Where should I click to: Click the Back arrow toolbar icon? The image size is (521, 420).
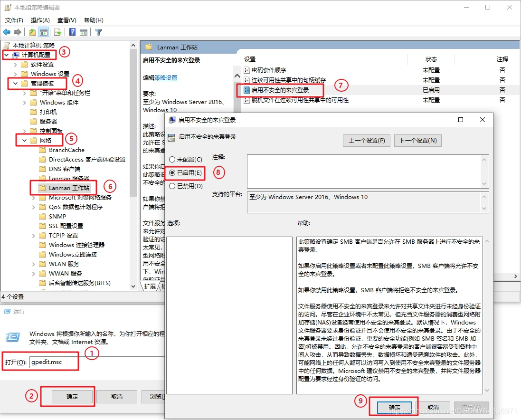coord(7,32)
